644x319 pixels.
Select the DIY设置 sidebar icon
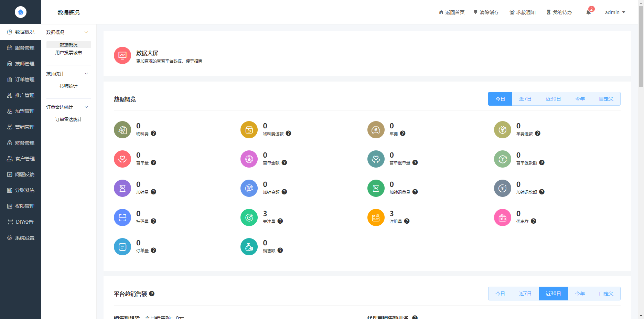pyautogui.click(x=9, y=222)
